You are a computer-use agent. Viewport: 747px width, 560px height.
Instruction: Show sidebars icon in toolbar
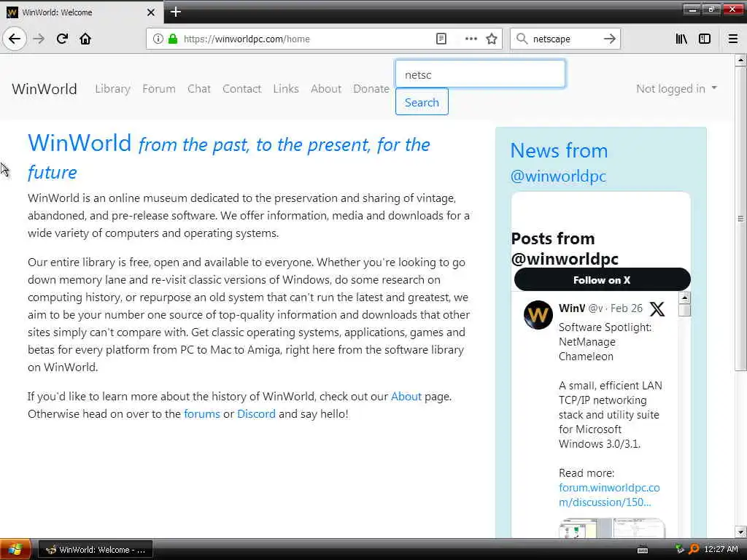point(705,39)
